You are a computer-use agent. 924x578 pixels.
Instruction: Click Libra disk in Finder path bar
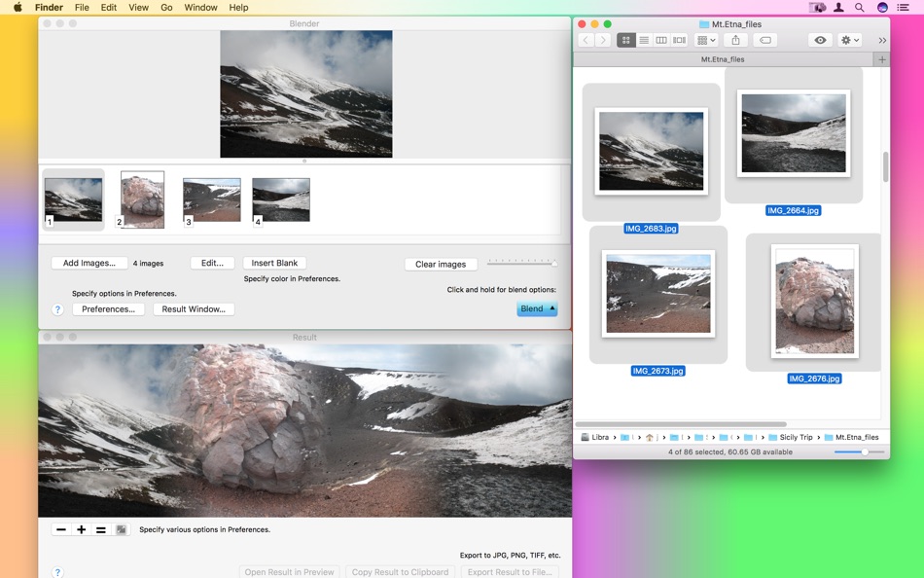click(594, 438)
